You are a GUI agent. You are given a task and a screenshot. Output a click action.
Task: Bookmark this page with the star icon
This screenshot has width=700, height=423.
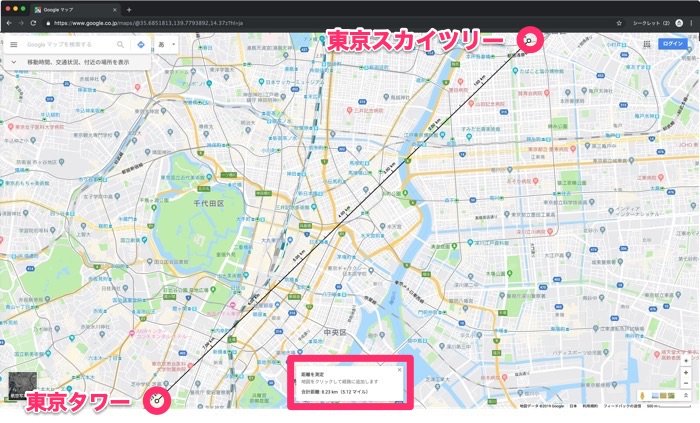pos(619,23)
